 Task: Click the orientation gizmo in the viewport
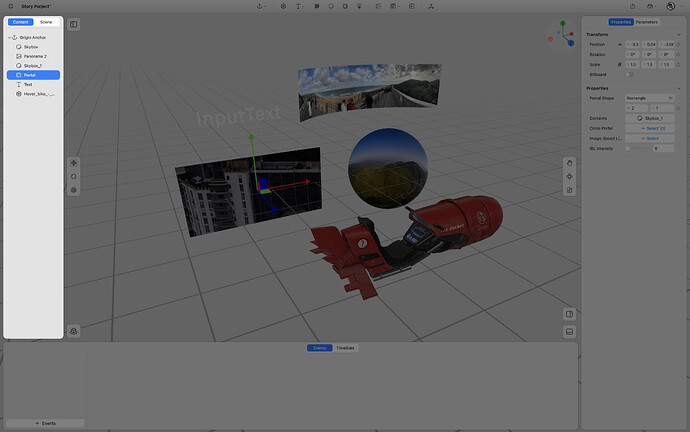click(555, 41)
